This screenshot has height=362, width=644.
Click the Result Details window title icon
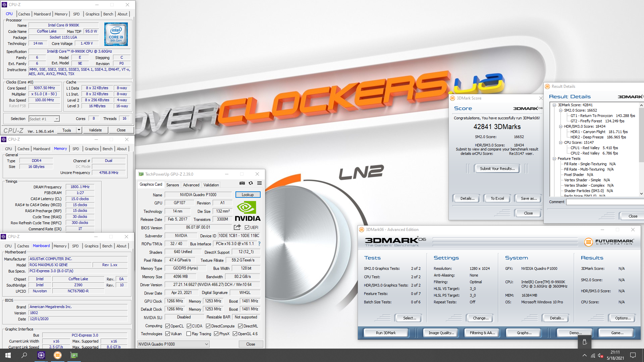pos(547,86)
